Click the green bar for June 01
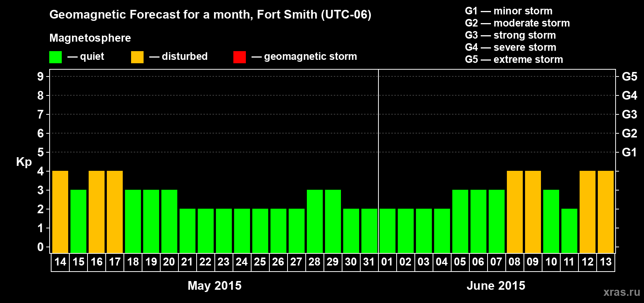 pos(388,231)
